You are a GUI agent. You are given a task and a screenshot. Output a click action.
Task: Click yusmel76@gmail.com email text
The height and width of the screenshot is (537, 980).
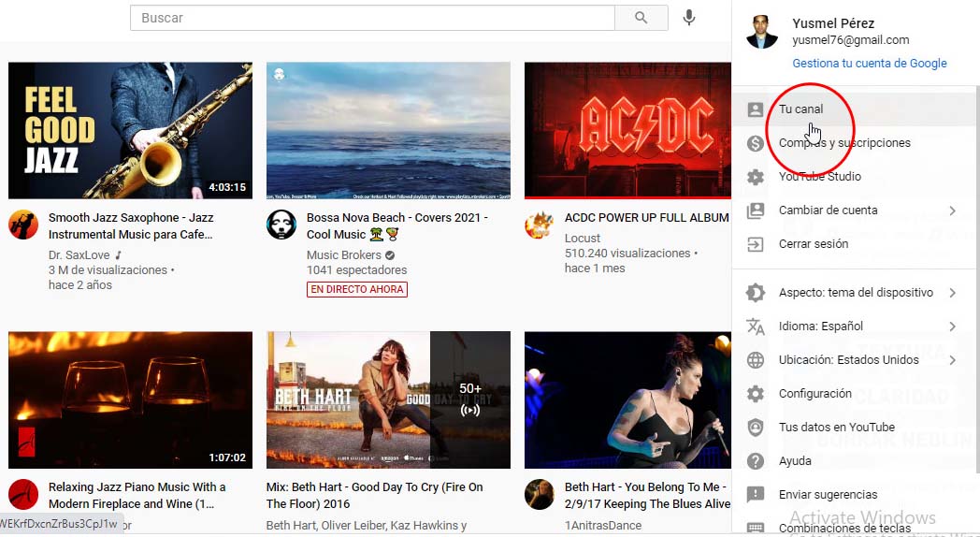851,40
